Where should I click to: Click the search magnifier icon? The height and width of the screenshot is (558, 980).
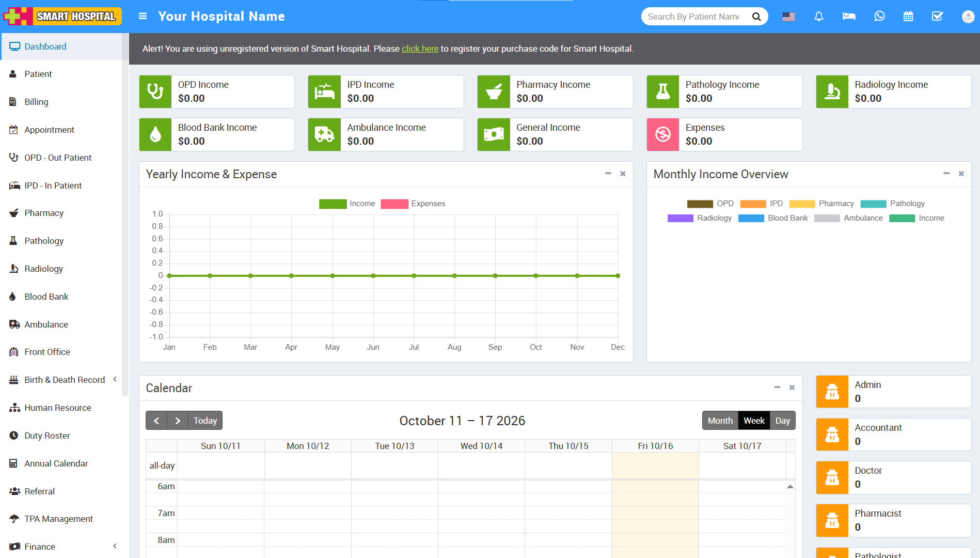(x=756, y=17)
